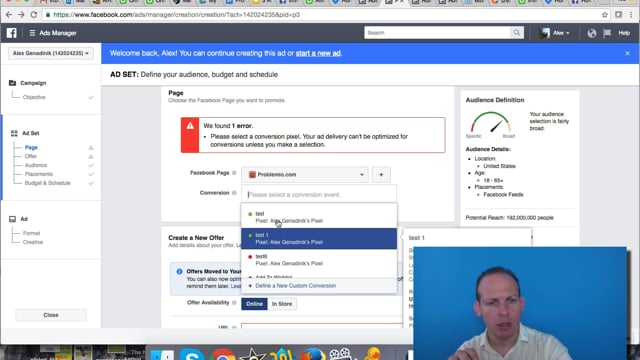Click the Facebook logo icon

[11, 33]
